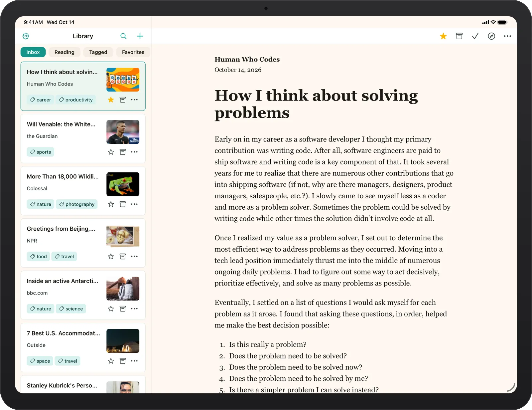532x410 pixels.
Task: Open more options for How I think card
Action: (134, 100)
